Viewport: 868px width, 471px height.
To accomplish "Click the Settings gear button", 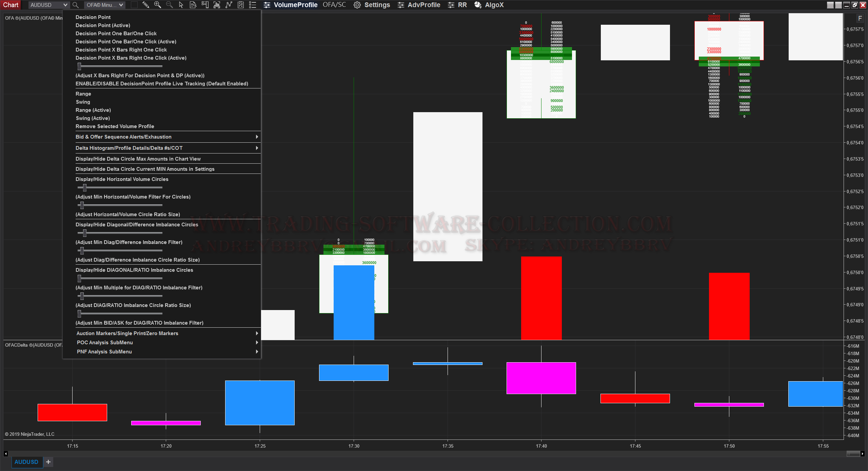I will coord(372,5).
